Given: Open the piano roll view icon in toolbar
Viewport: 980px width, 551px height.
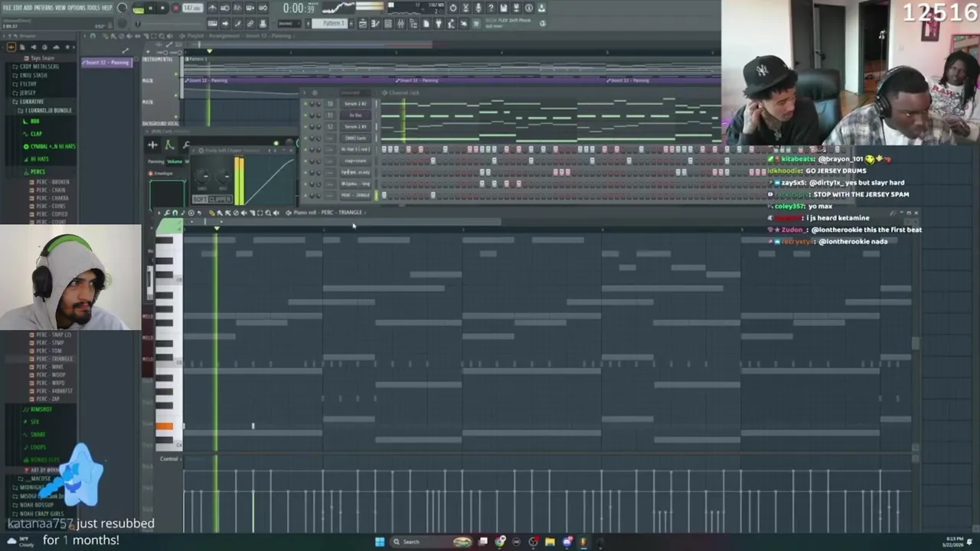Looking at the screenshot, I should 375,24.
